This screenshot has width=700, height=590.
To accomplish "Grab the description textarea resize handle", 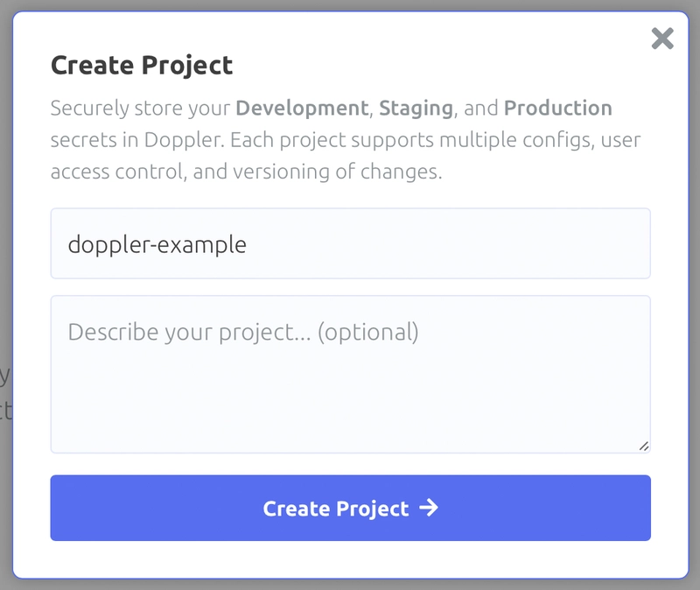I will 644,446.
